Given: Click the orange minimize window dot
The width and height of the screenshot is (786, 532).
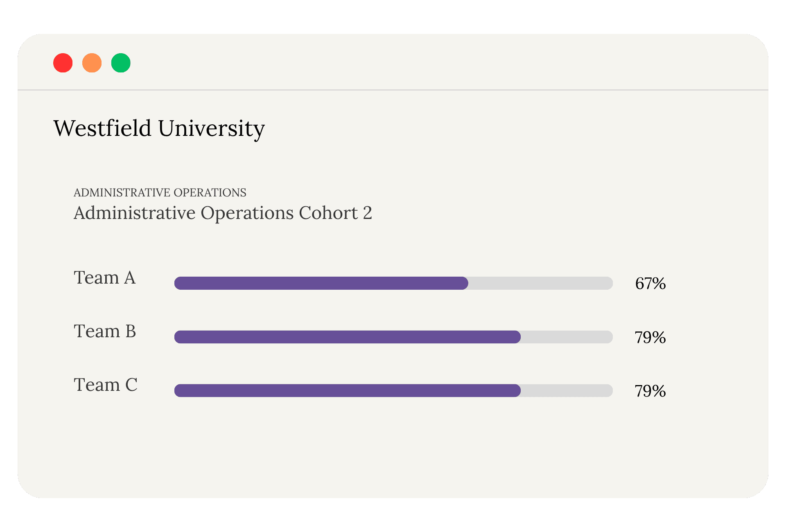Looking at the screenshot, I should point(92,63).
